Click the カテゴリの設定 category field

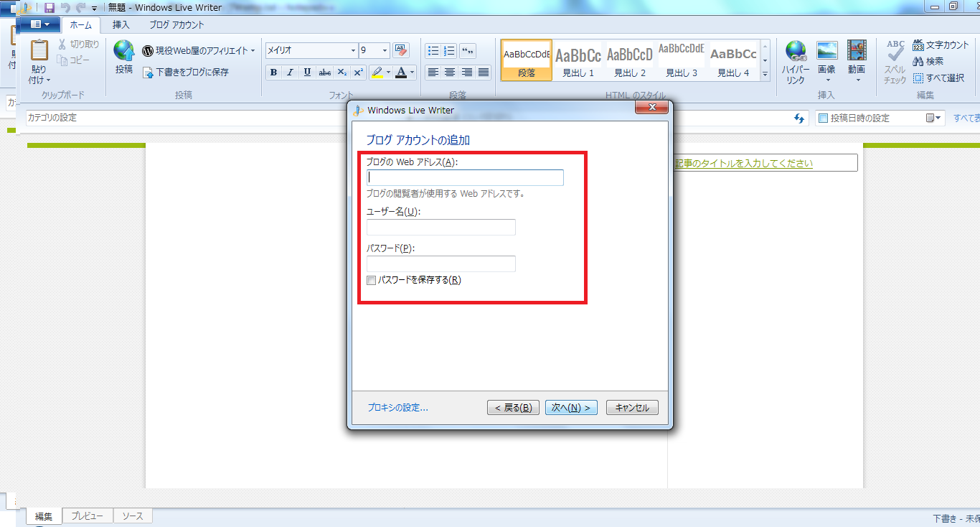[x=418, y=118]
